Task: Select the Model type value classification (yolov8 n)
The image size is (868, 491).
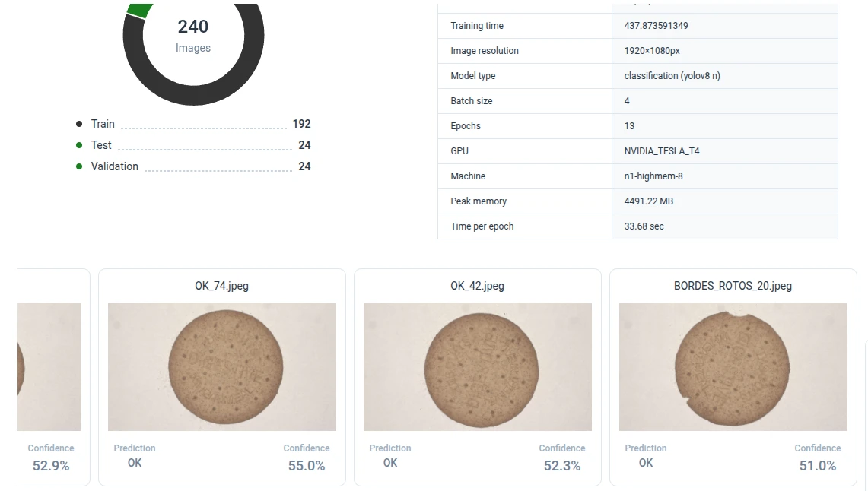Action: pos(672,76)
